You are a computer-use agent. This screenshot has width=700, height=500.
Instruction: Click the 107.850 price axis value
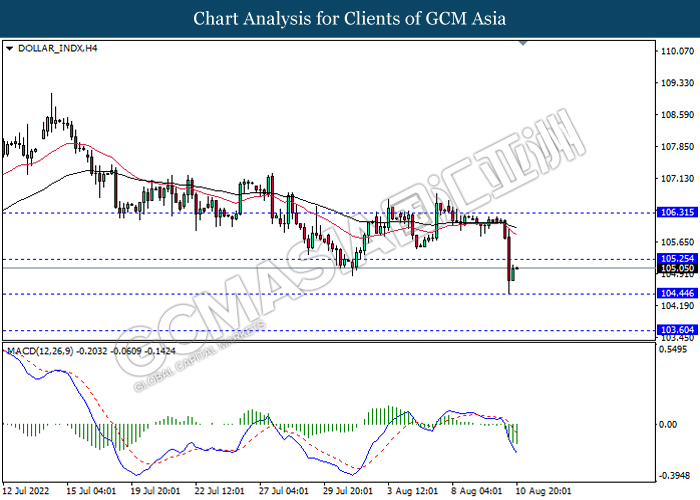point(677,147)
